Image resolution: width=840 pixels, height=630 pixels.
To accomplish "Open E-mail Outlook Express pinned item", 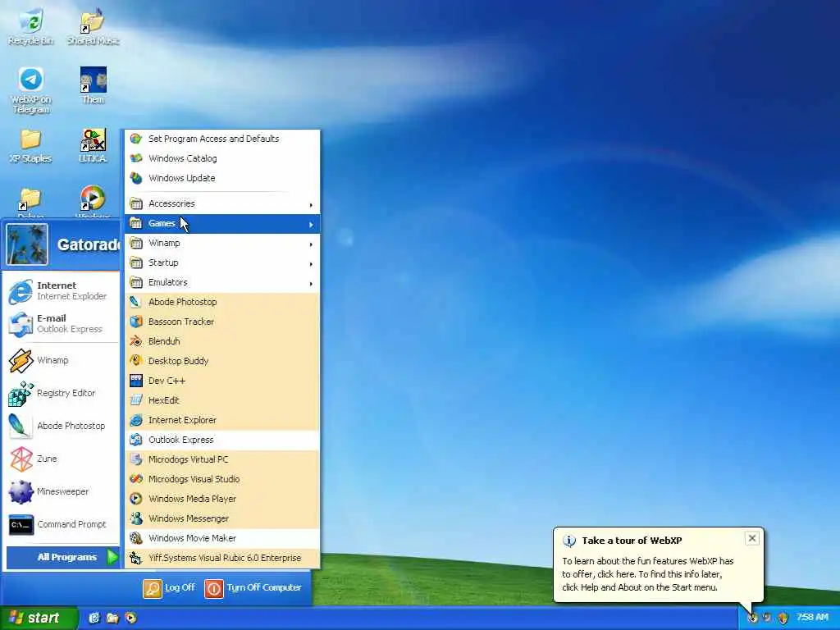I will pyautogui.click(x=61, y=323).
